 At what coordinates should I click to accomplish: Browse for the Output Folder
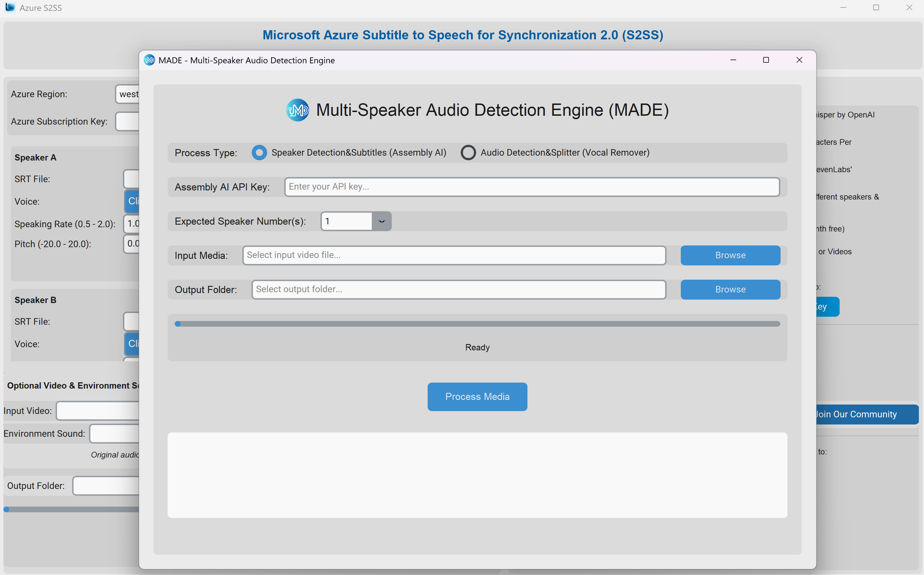tap(730, 289)
